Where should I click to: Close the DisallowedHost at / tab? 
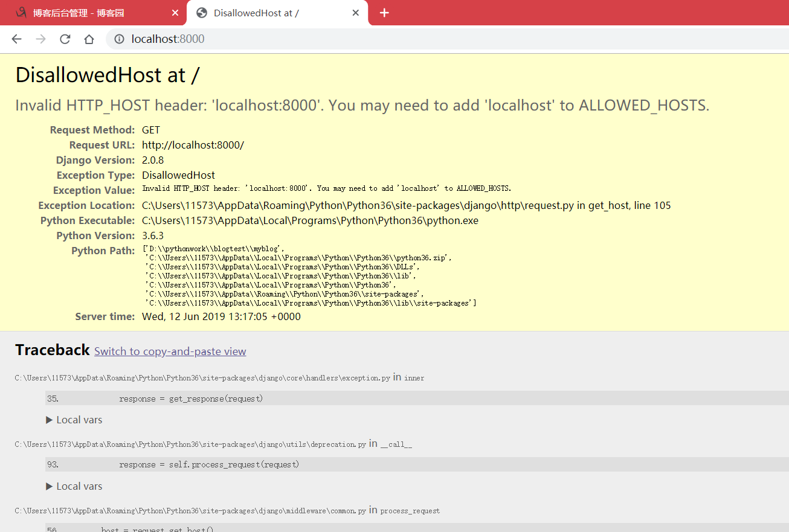tap(356, 13)
